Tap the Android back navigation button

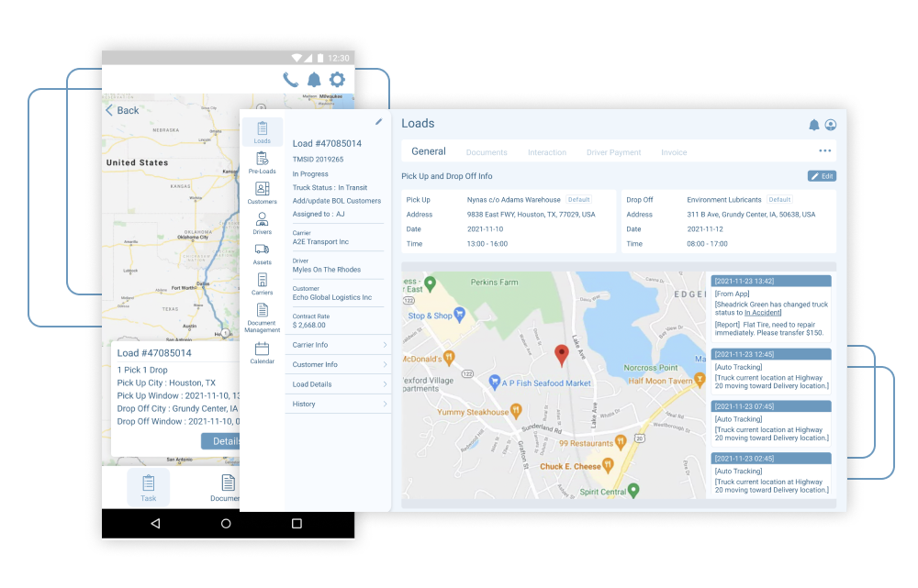155,523
